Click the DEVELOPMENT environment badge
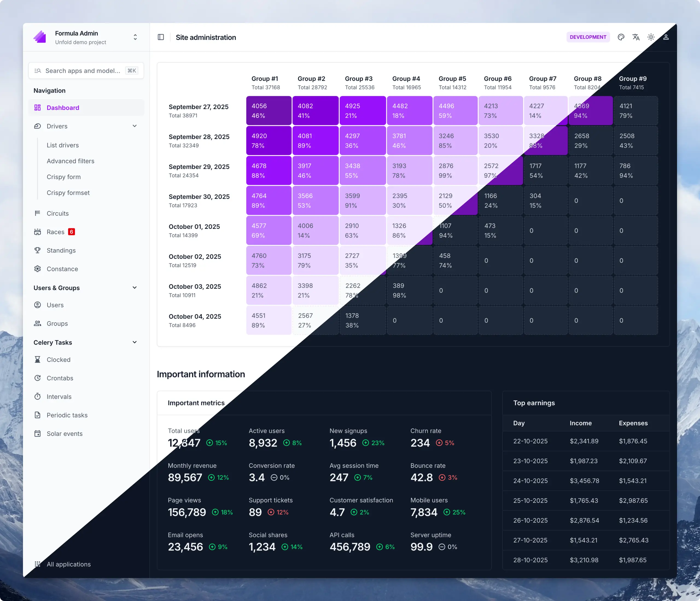The height and width of the screenshot is (601, 700). tap(588, 37)
